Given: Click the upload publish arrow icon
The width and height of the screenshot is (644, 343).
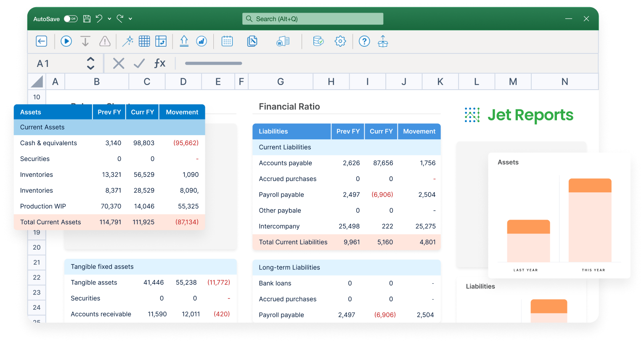Looking at the screenshot, I should pos(184,41).
